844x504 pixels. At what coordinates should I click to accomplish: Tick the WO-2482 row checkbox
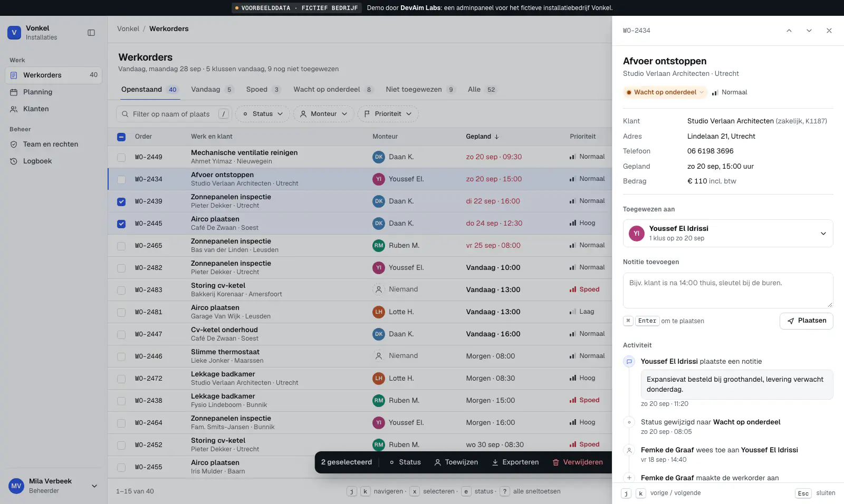pos(121,268)
